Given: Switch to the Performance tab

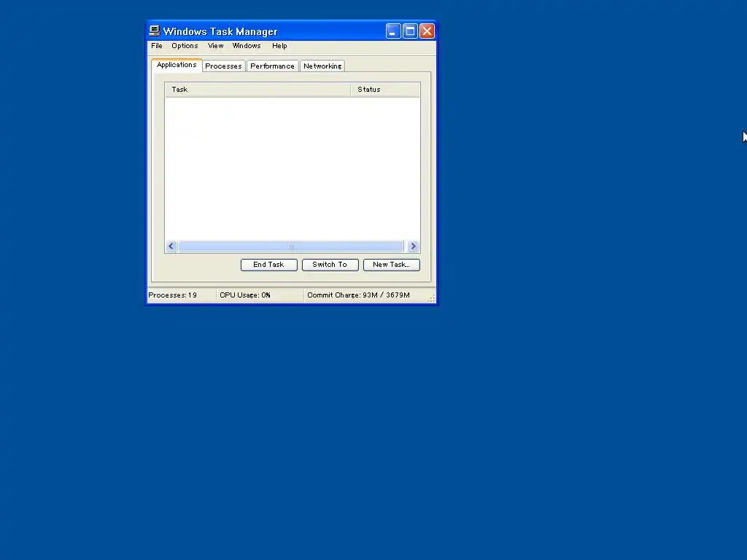Looking at the screenshot, I should [273, 66].
